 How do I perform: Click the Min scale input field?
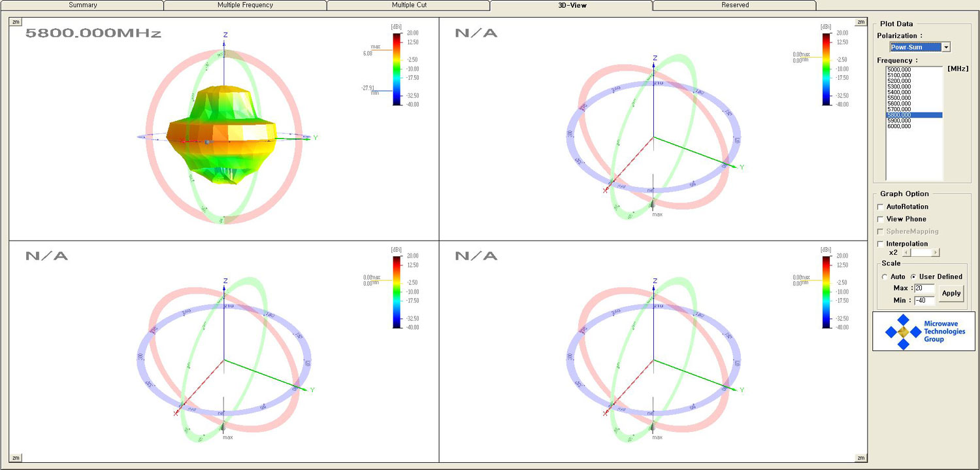point(924,301)
